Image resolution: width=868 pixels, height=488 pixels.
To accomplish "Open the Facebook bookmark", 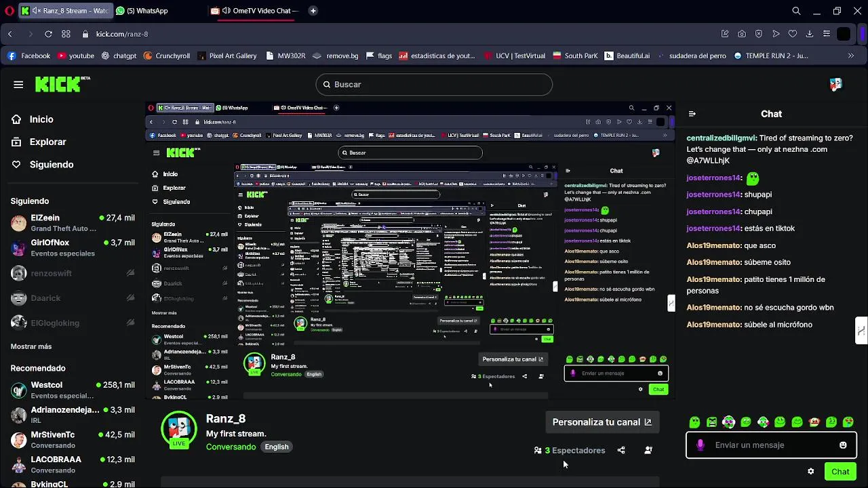I will [28, 56].
